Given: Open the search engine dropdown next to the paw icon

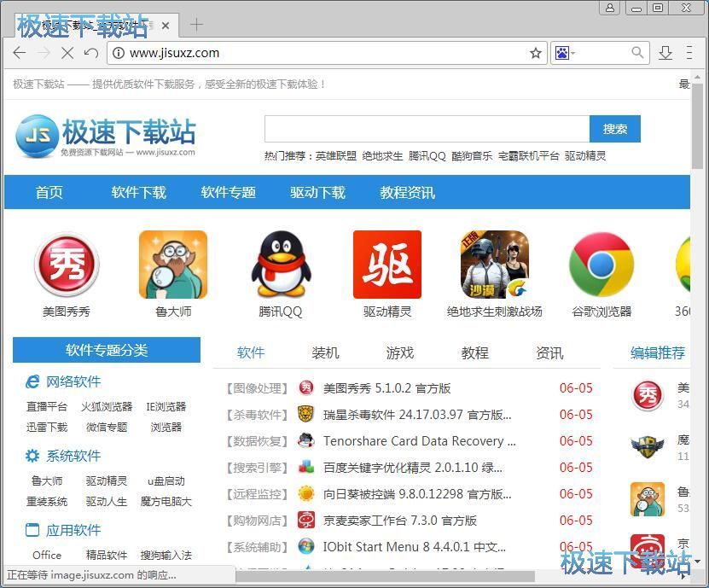Looking at the screenshot, I should click(574, 52).
